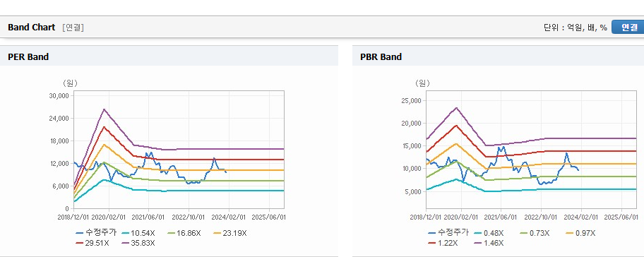
Task: Click the Band Chart heading
Action: click(x=31, y=28)
